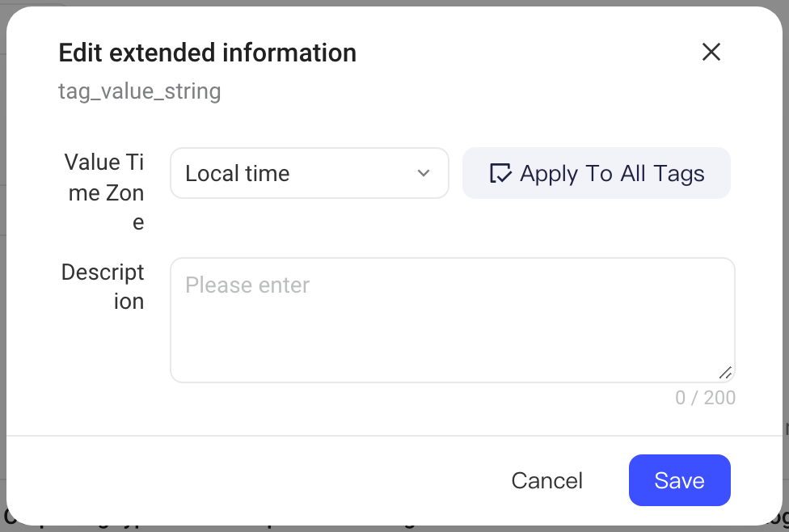Click the Edit extended information title
789x532 pixels.
(207, 53)
